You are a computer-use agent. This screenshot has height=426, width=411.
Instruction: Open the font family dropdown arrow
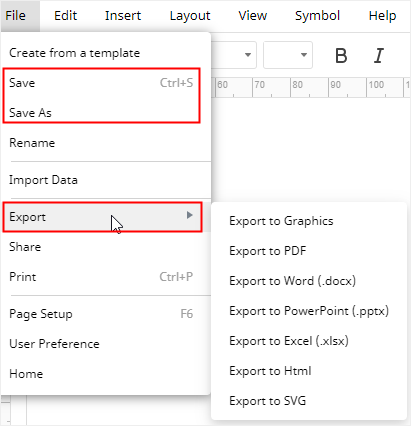point(247,55)
